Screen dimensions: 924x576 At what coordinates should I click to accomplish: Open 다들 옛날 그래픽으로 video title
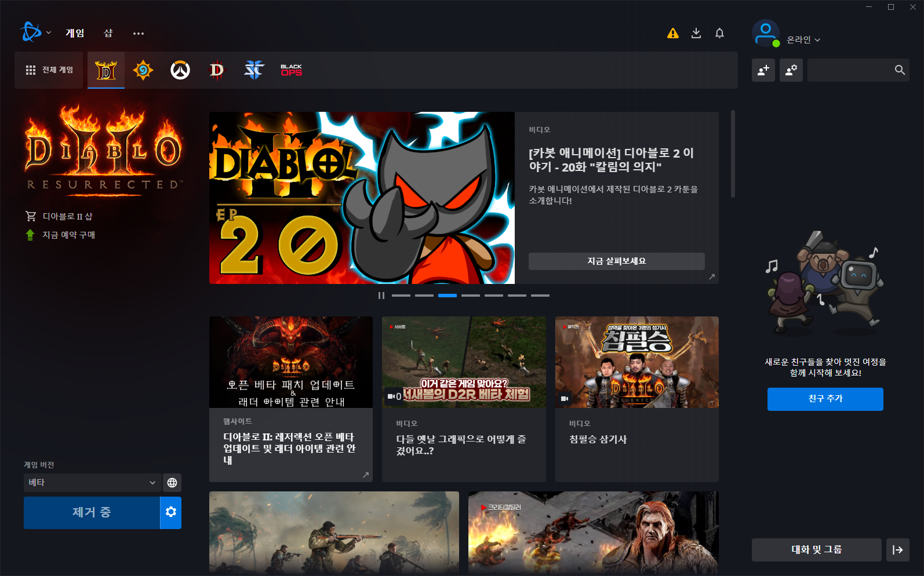pos(461,445)
